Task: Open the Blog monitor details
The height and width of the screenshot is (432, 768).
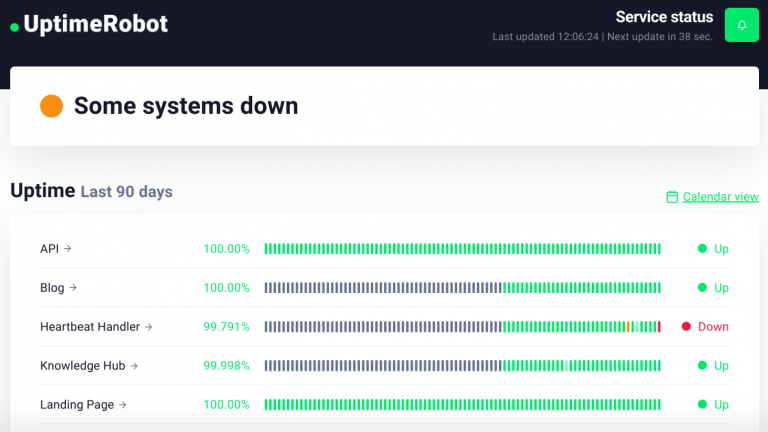Action: click(x=52, y=288)
